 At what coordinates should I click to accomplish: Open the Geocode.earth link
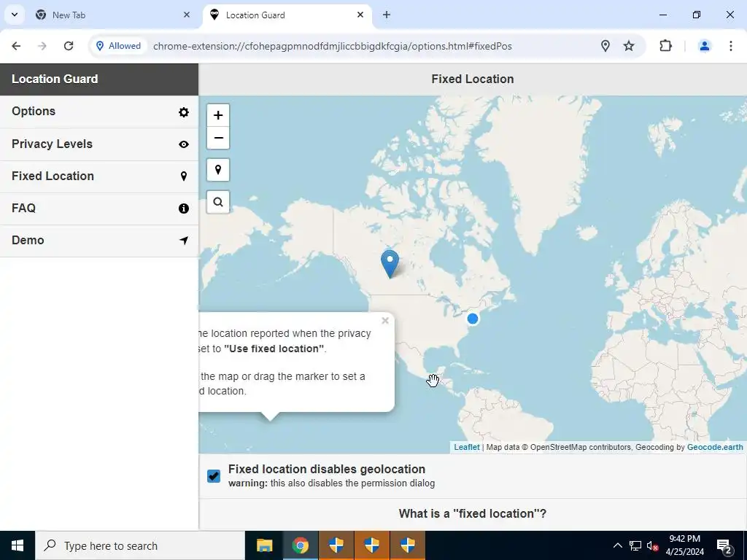click(x=715, y=447)
